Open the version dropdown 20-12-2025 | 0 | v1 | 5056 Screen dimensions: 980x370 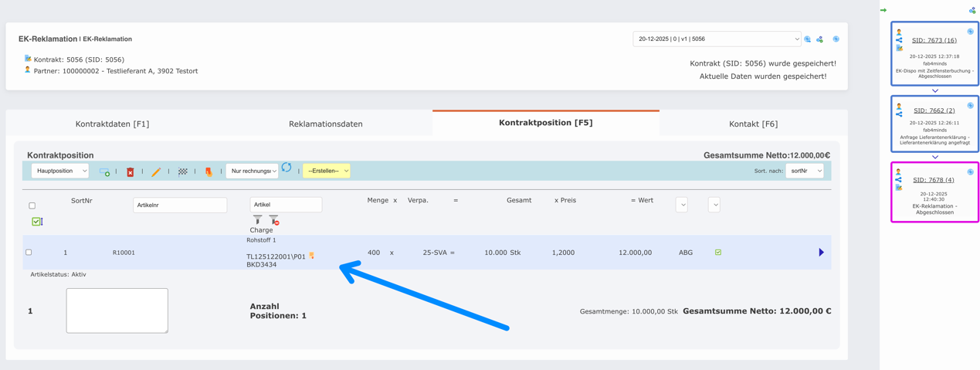pos(717,39)
